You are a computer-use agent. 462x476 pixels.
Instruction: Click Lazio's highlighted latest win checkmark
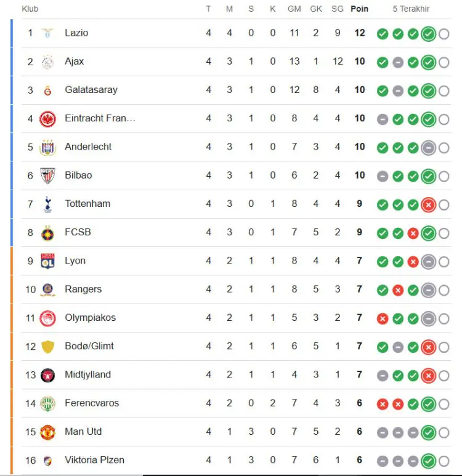(x=428, y=34)
